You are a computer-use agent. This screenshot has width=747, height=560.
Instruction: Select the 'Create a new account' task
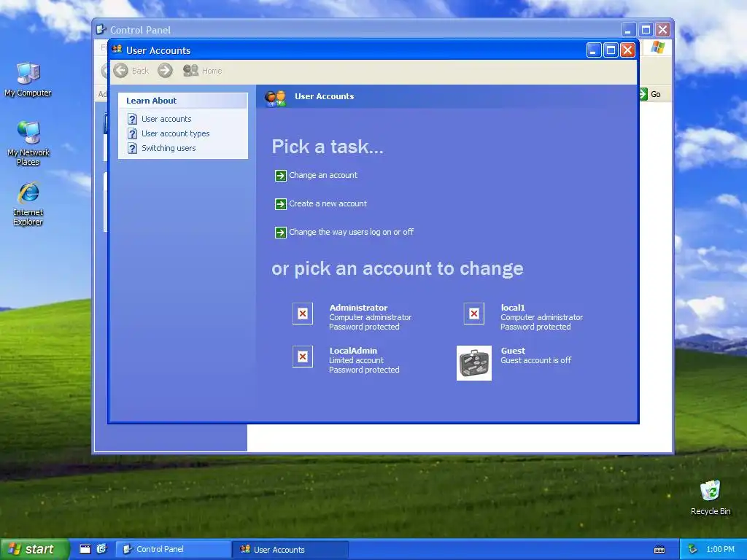[x=328, y=204]
